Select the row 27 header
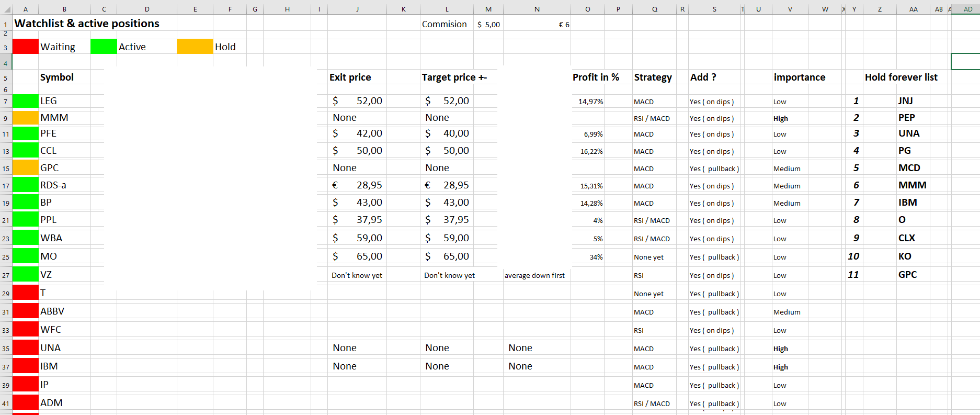 coord(6,275)
